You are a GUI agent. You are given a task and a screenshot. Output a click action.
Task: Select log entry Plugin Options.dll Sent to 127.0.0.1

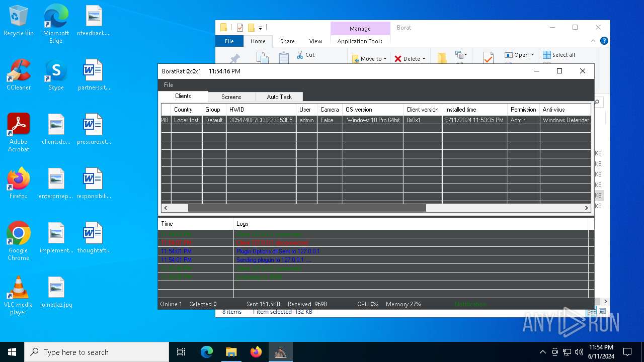(x=278, y=251)
